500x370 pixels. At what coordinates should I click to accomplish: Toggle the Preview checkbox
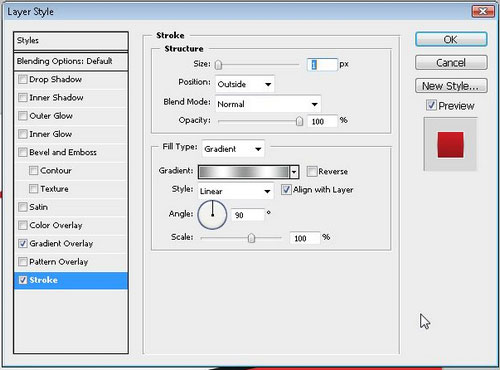pyautogui.click(x=431, y=105)
